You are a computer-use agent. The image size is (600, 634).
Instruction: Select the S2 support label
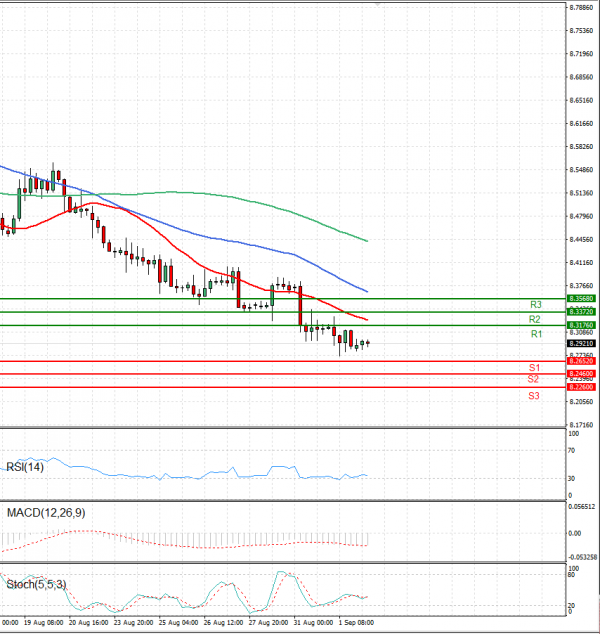(533, 379)
